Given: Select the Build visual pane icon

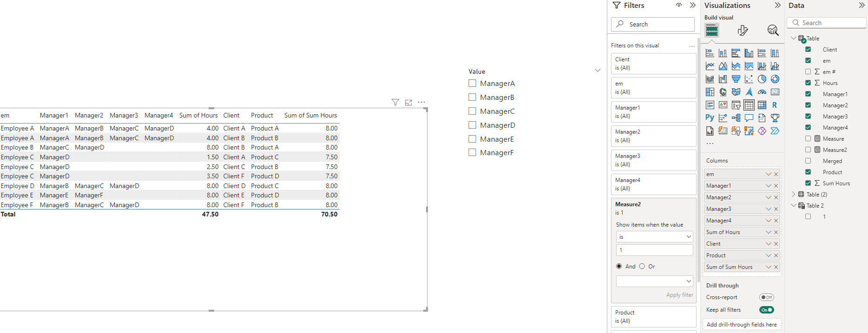Looking at the screenshot, I should click(711, 31).
